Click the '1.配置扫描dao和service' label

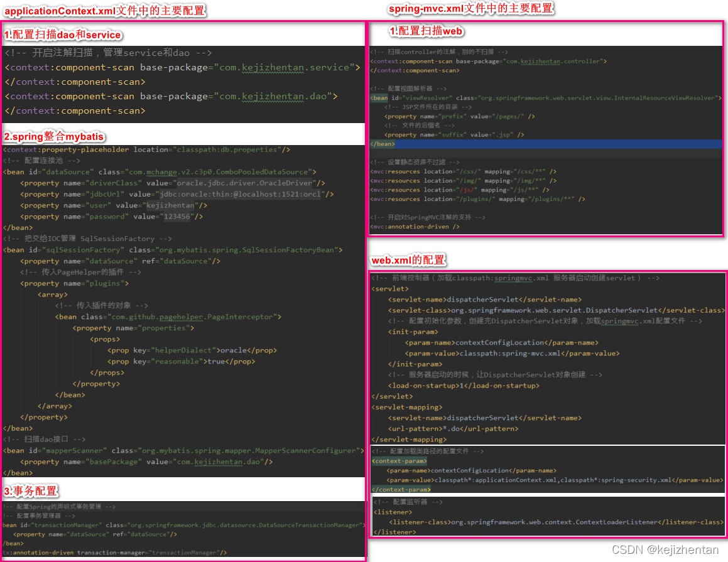click(62, 35)
